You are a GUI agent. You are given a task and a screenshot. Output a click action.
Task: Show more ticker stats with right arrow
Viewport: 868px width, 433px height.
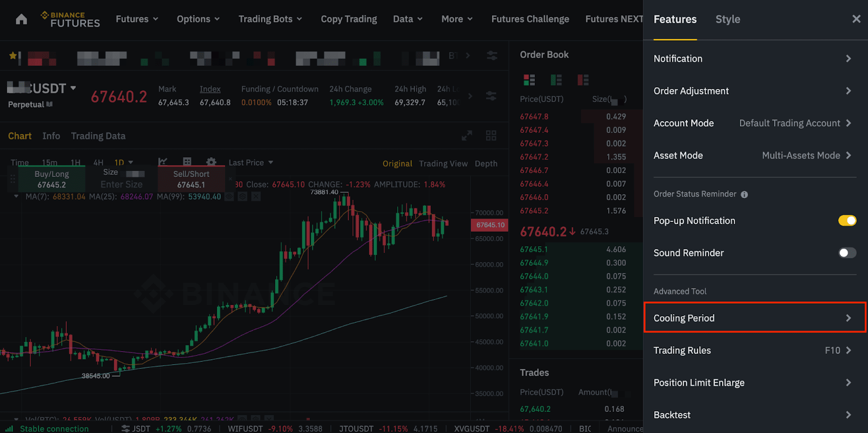coord(470,96)
